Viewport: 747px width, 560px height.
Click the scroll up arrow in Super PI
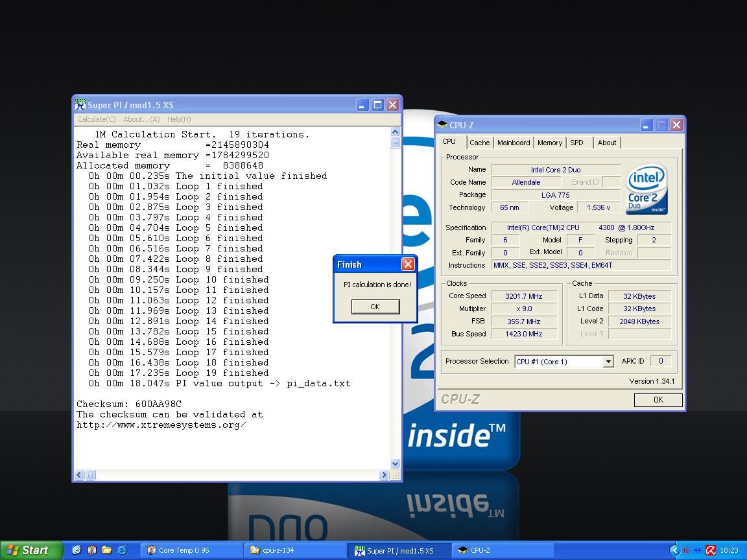coord(396,132)
